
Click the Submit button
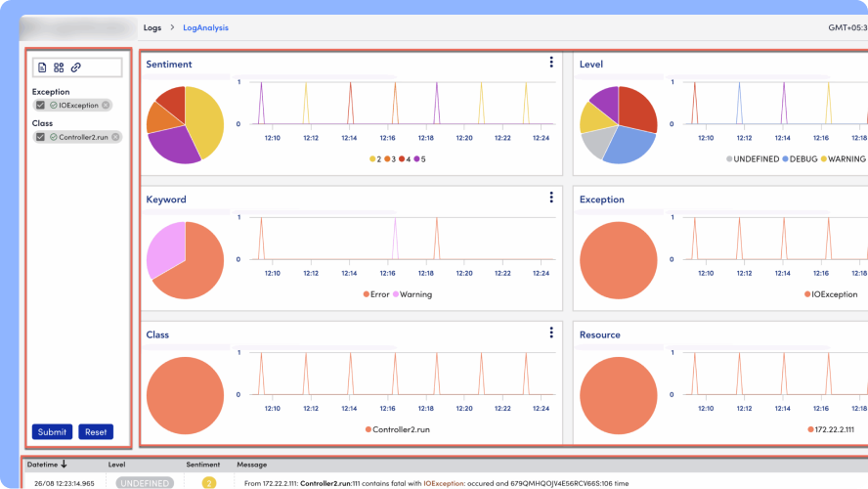[x=52, y=432]
